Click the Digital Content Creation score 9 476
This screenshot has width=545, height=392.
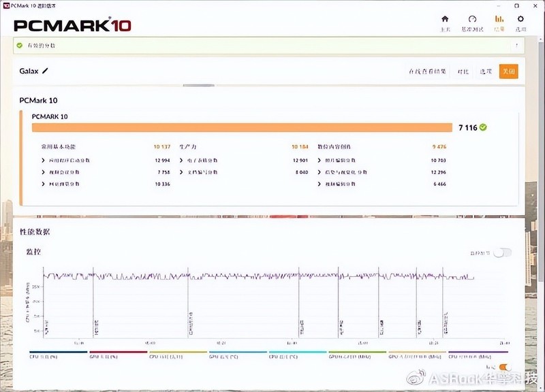coord(439,146)
